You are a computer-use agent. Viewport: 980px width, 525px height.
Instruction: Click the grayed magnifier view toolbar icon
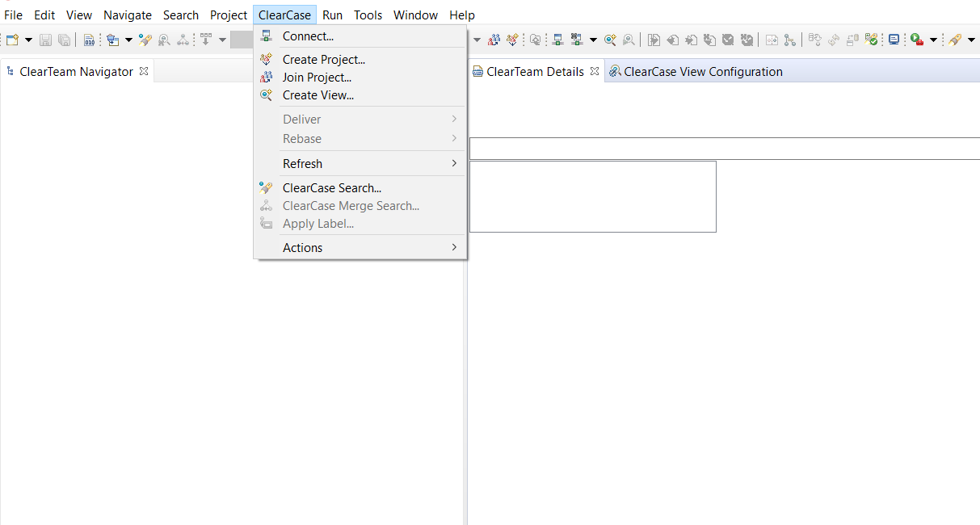629,40
